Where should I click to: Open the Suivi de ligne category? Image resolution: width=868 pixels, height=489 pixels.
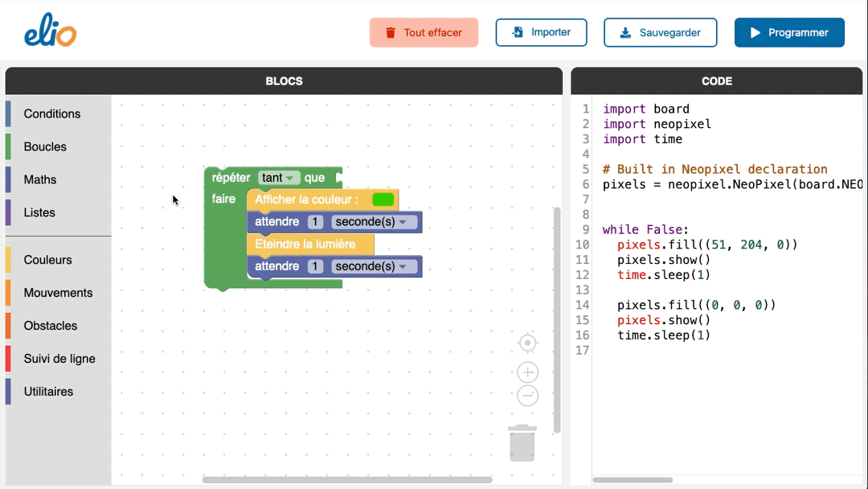(x=59, y=359)
